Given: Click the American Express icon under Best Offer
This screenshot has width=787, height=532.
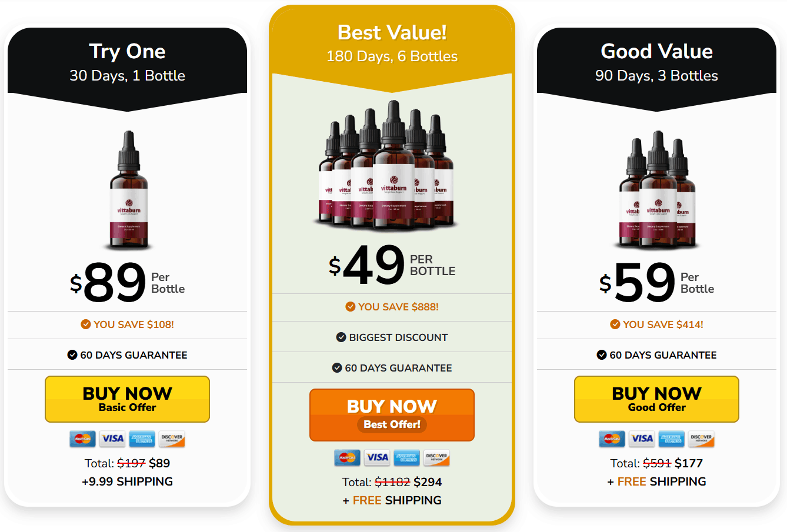Looking at the screenshot, I should (x=406, y=457).
